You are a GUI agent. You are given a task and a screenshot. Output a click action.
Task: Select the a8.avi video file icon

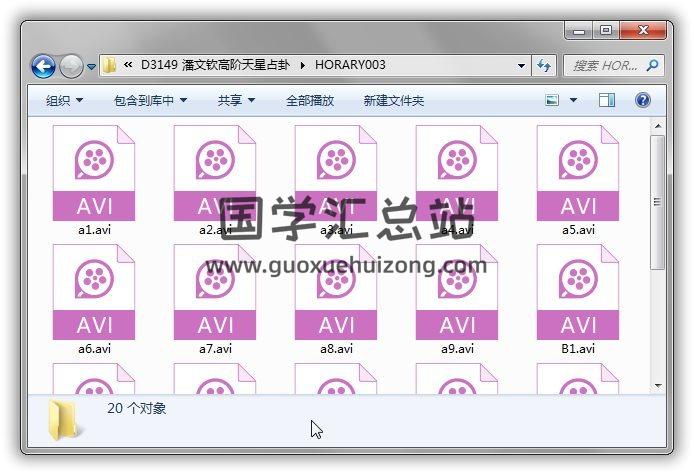[x=336, y=292]
